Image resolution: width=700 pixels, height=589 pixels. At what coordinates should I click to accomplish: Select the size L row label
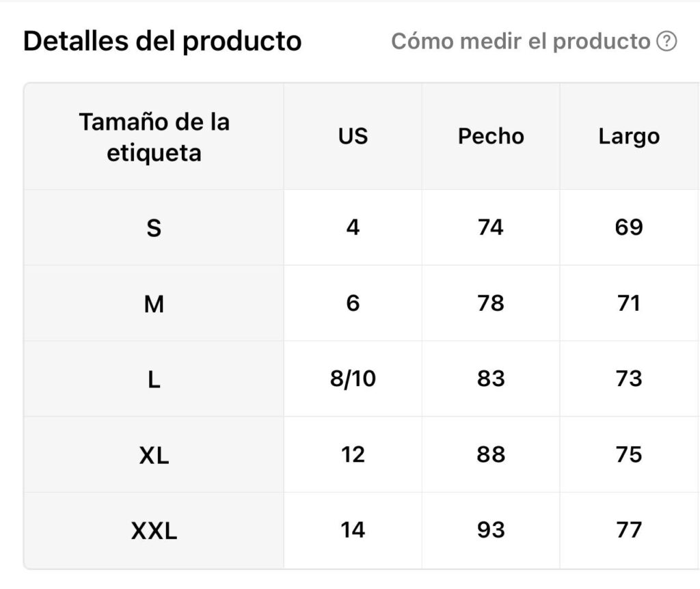click(154, 379)
